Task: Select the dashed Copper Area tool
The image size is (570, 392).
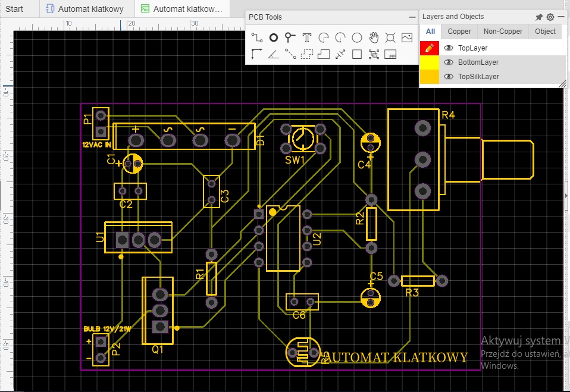Action: (x=307, y=54)
